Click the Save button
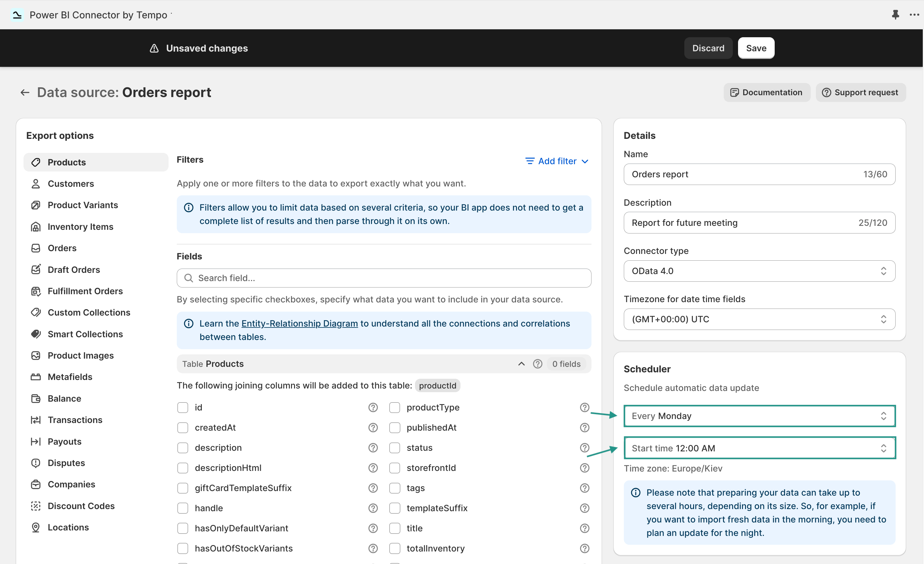Viewport: 924px width, 564px height. [x=756, y=48]
